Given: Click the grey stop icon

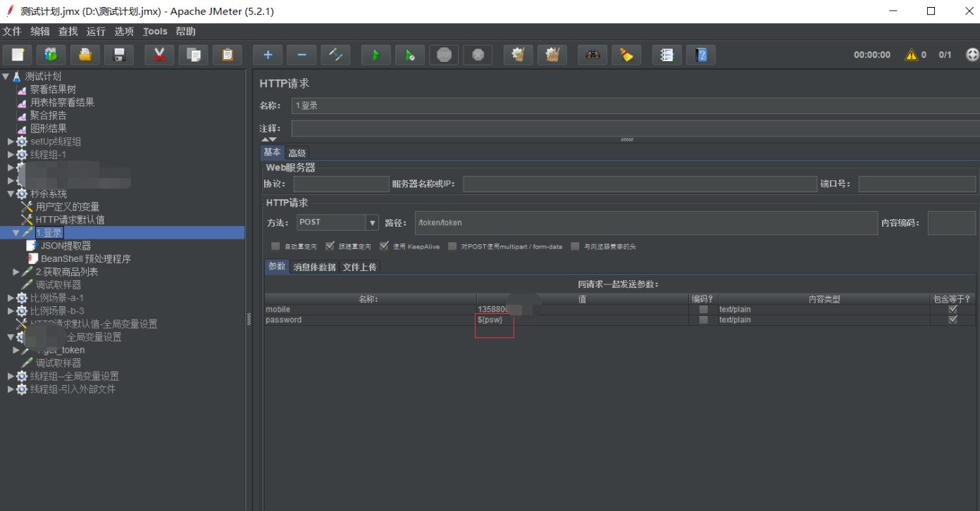Looking at the screenshot, I should [444, 55].
